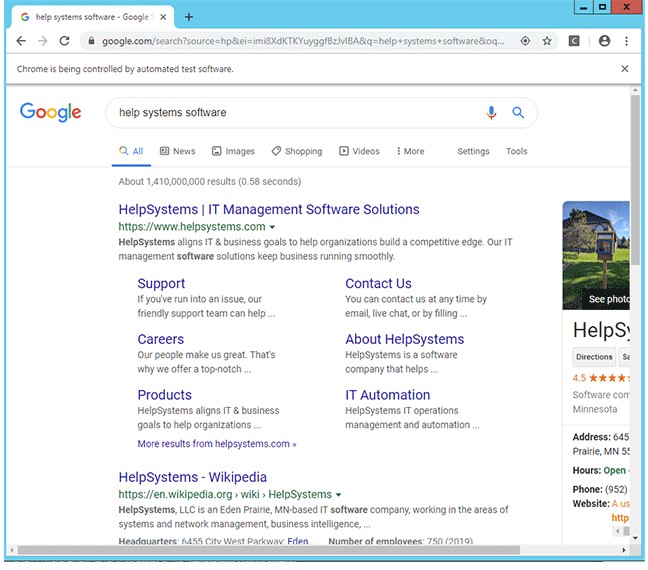648x570 pixels.
Task: Click the blue magnifier search button
Action: [x=518, y=112]
